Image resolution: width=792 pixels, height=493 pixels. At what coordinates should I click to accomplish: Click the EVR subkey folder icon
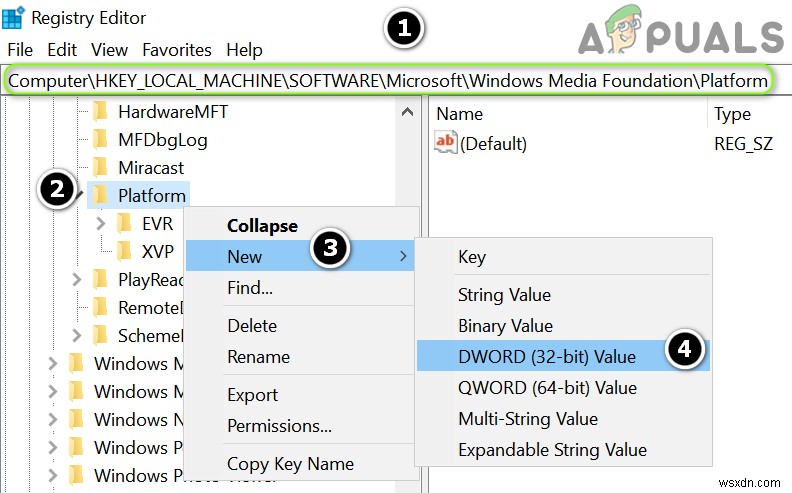click(124, 223)
